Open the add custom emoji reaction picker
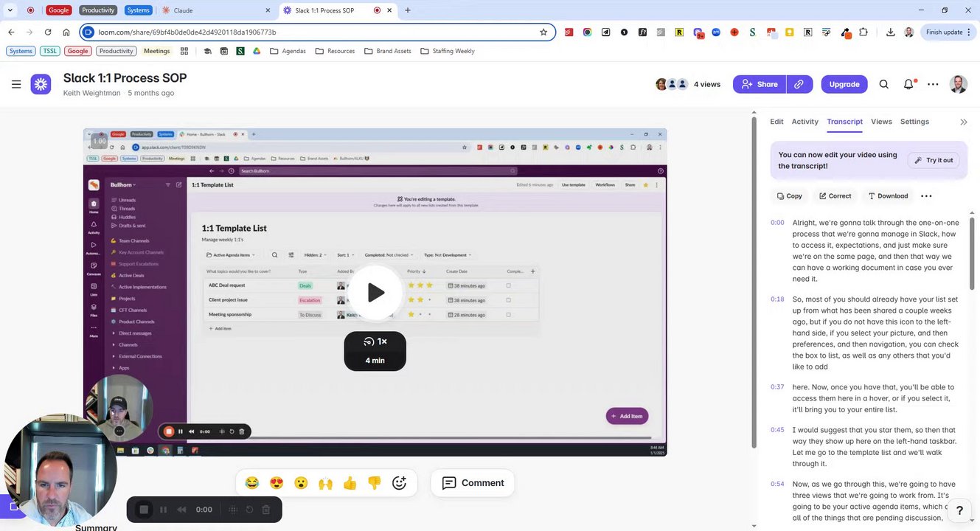 pyautogui.click(x=399, y=483)
